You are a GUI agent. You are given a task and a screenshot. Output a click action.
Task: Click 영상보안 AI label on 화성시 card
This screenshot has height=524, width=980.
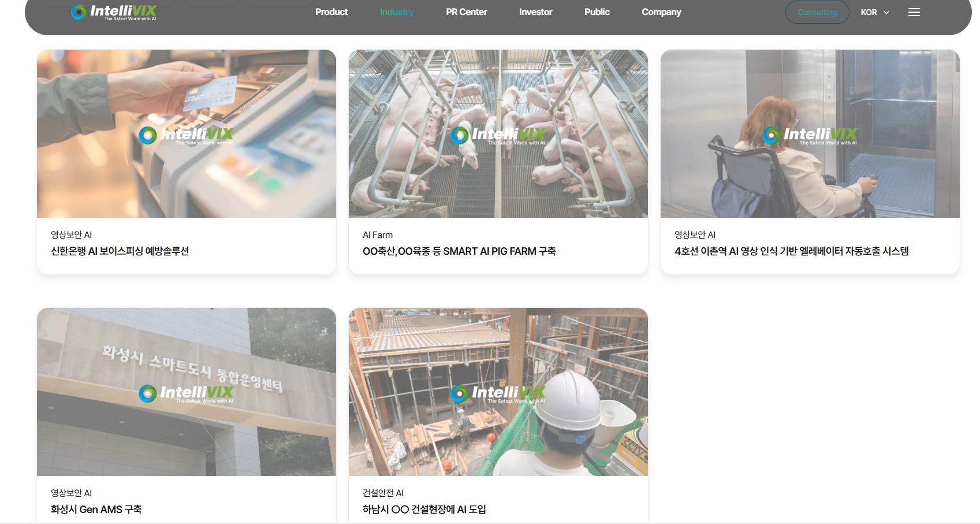pyautogui.click(x=72, y=493)
